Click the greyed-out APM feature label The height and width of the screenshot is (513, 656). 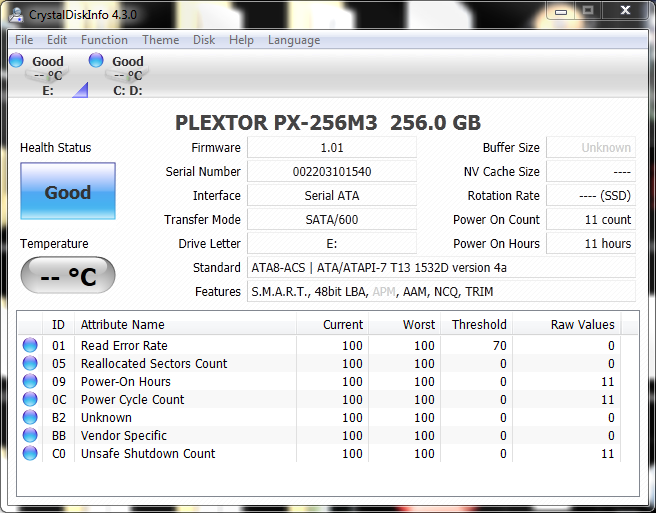tap(385, 292)
